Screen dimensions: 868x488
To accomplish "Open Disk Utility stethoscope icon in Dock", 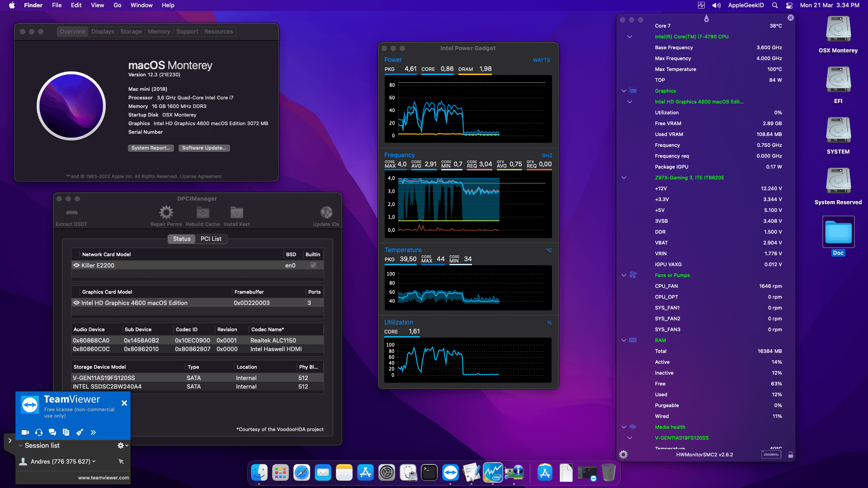I will [408, 473].
